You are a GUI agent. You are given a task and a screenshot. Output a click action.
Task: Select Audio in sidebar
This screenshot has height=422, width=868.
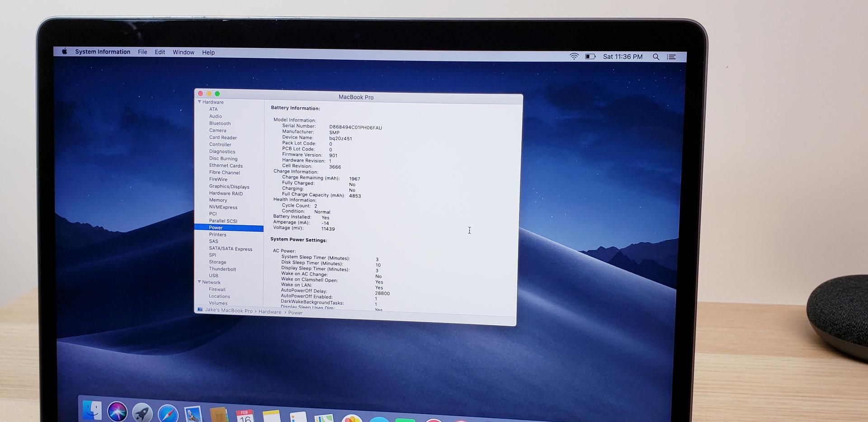tap(215, 116)
